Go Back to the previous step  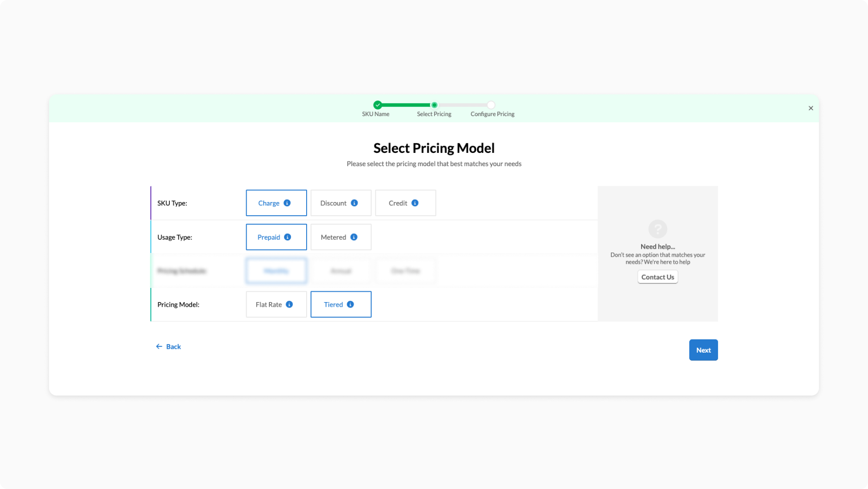168,346
